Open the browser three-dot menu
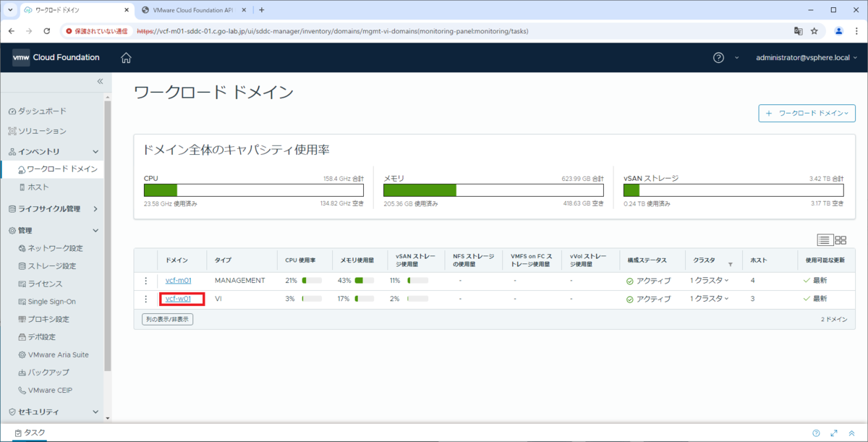868x442 pixels. pos(857,31)
